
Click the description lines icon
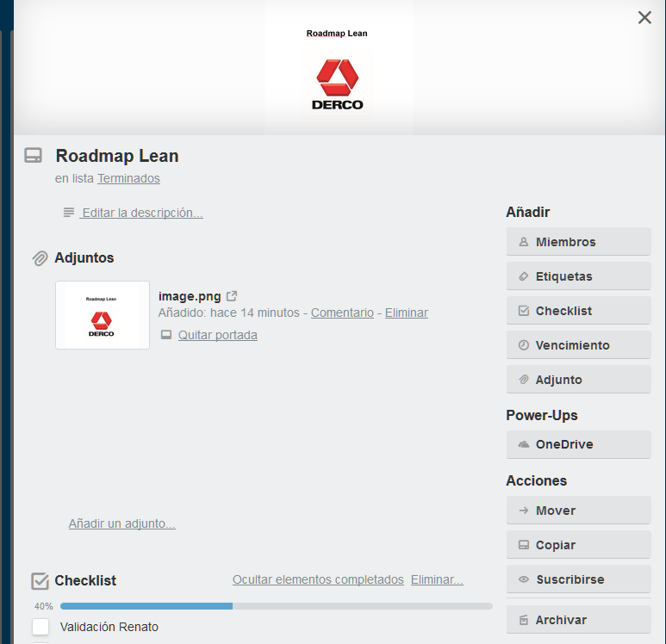[x=68, y=213]
